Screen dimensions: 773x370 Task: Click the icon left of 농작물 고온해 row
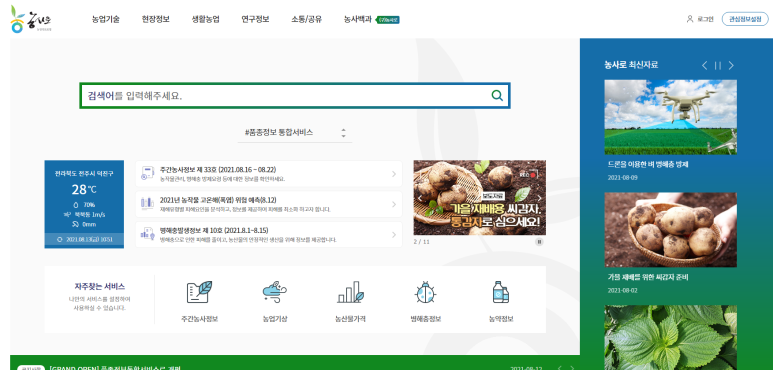[147, 204]
